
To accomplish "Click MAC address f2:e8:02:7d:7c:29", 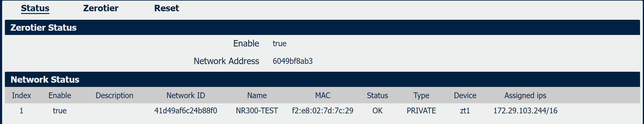I will (x=323, y=111).
